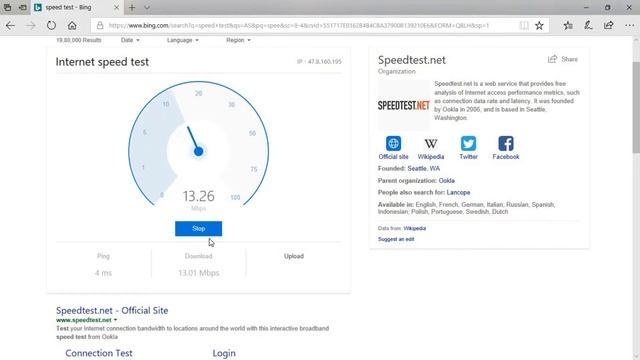Screen dimensions: 640x360
Task: Click the page vertical scrollbar thumb
Action: click(636, 107)
